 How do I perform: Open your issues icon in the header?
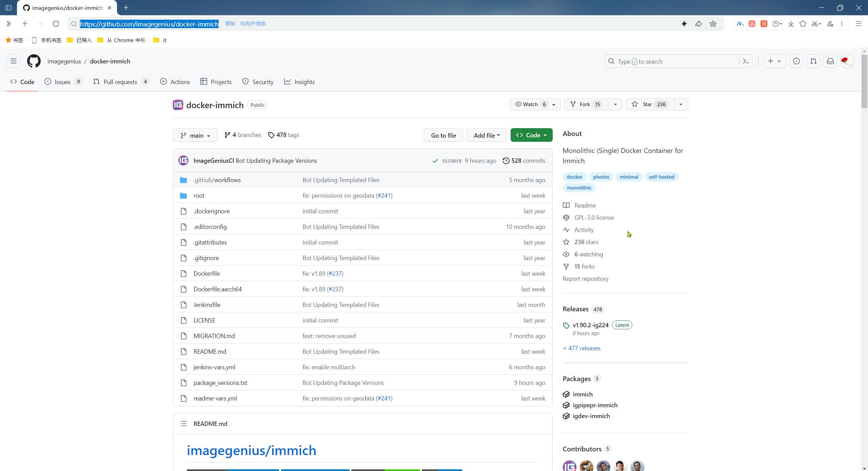pos(796,61)
